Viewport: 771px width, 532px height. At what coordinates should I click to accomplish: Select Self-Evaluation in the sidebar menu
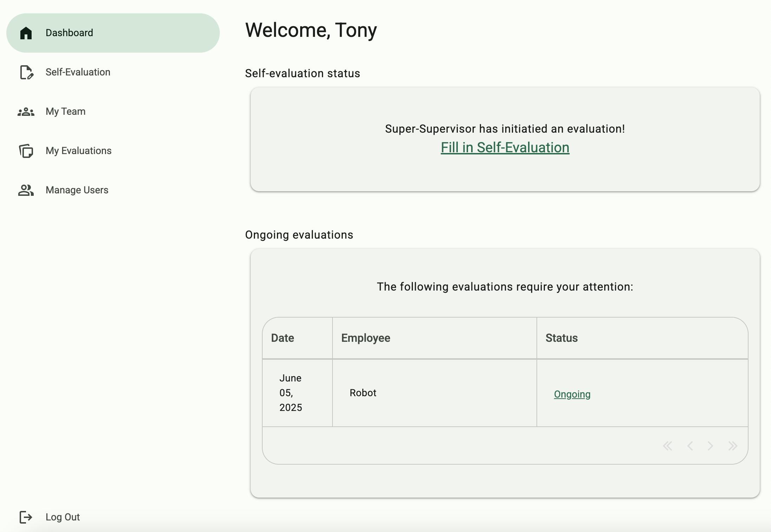click(78, 72)
